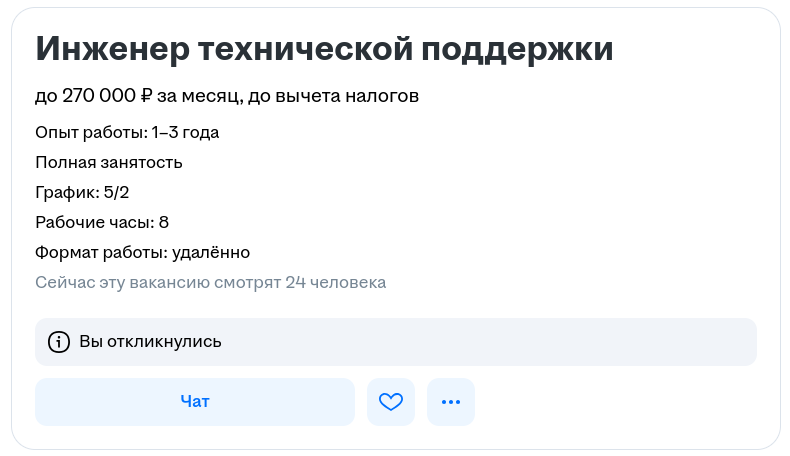Click the notice about 24 people viewing
The height and width of the screenshot is (456, 790).
point(210,282)
